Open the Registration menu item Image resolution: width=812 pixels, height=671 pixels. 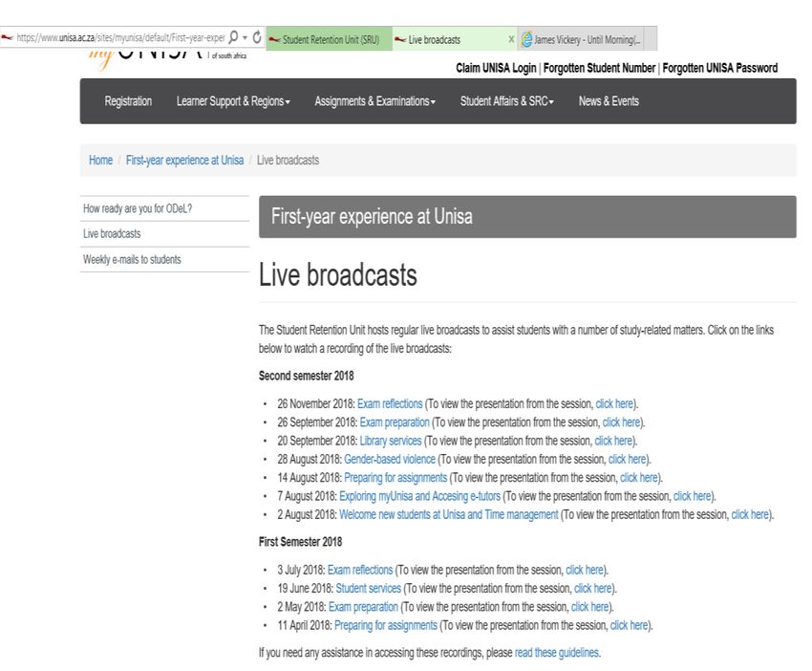128,101
